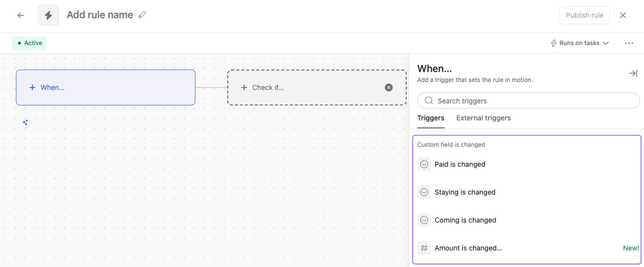
Task: Click the back arrow icon
Action: [x=21, y=15]
